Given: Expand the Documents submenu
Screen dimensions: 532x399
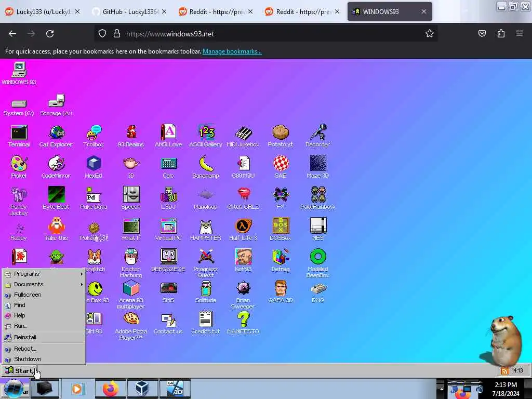Looking at the screenshot, I should click(x=44, y=284).
